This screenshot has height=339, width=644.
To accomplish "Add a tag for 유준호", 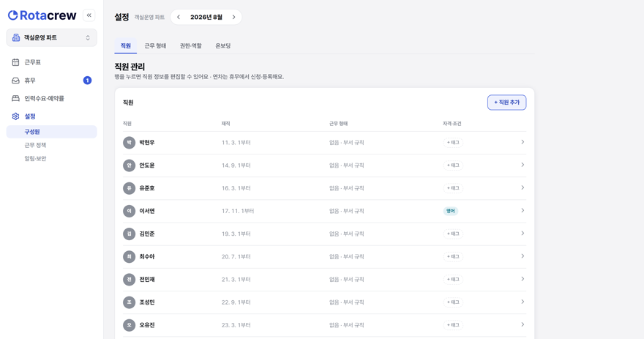I will point(453,188).
